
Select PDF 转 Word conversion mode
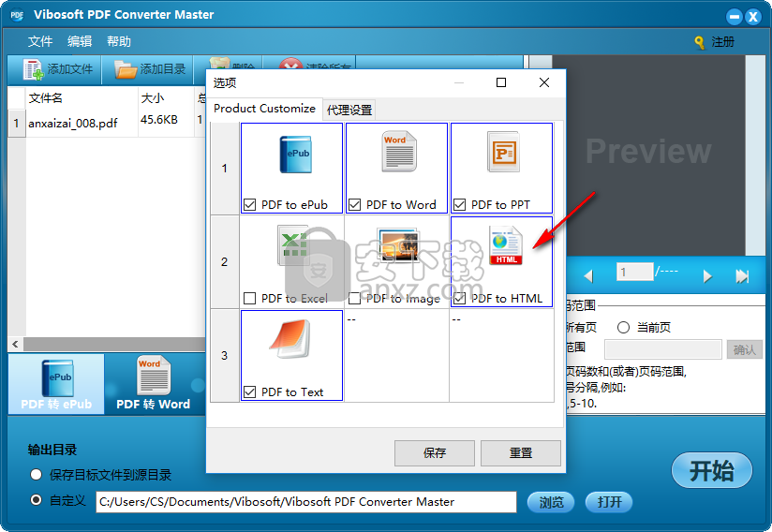pyautogui.click(x=153, y=384)
